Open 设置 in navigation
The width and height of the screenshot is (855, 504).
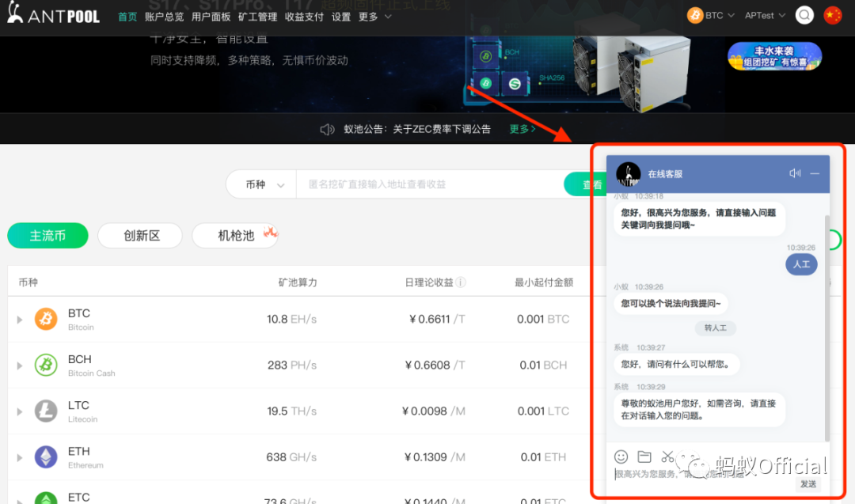(341, 17)
